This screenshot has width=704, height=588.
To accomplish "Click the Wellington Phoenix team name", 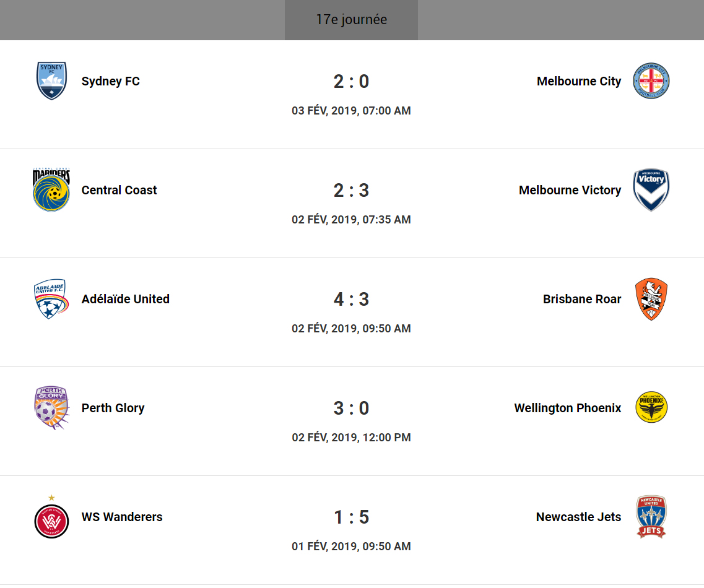I will coord(567,408).
